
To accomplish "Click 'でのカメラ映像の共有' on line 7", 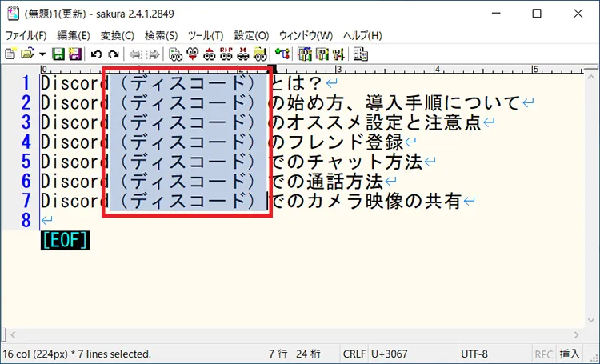I will click(366, 201).
